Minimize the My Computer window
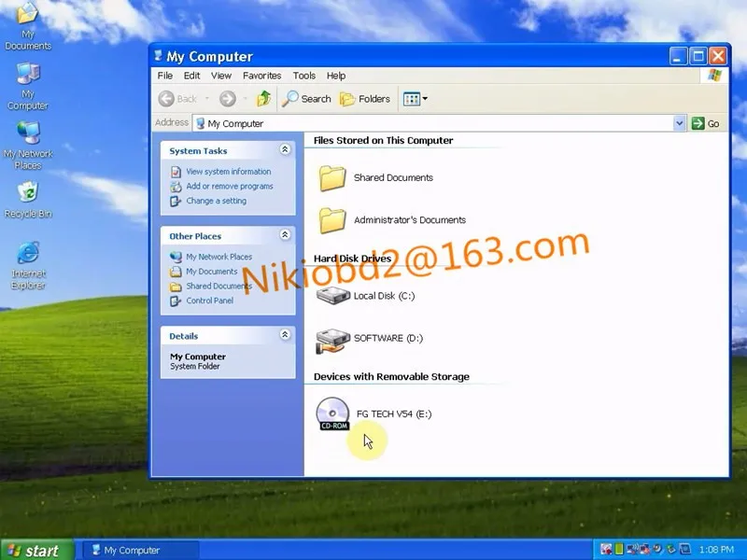The width and height of the screenshot is (747, 560). [x=678, y=56]
